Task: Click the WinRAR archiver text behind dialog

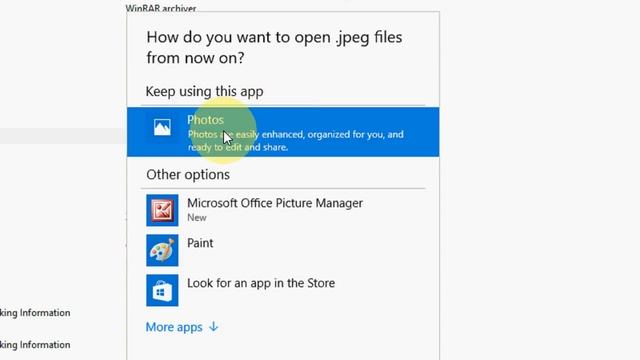Action: click(x=161, y=8)
